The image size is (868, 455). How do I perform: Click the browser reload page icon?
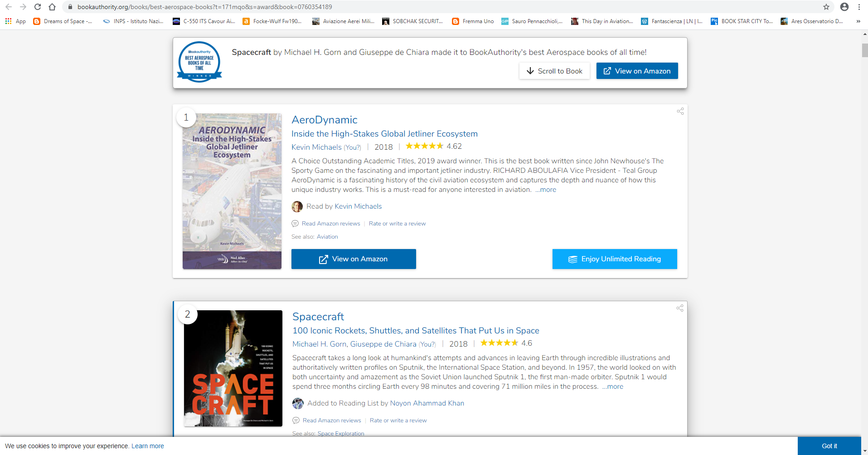[x=38, y=7]
